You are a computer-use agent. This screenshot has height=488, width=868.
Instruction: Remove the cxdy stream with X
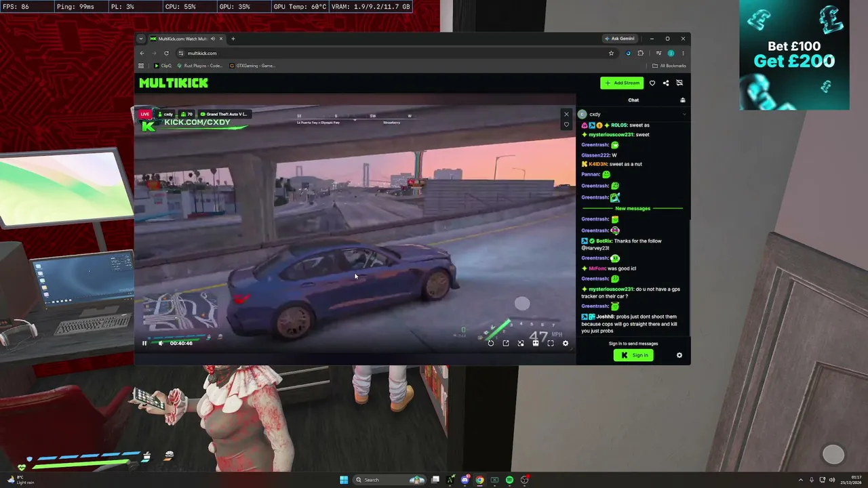point(566,114)
